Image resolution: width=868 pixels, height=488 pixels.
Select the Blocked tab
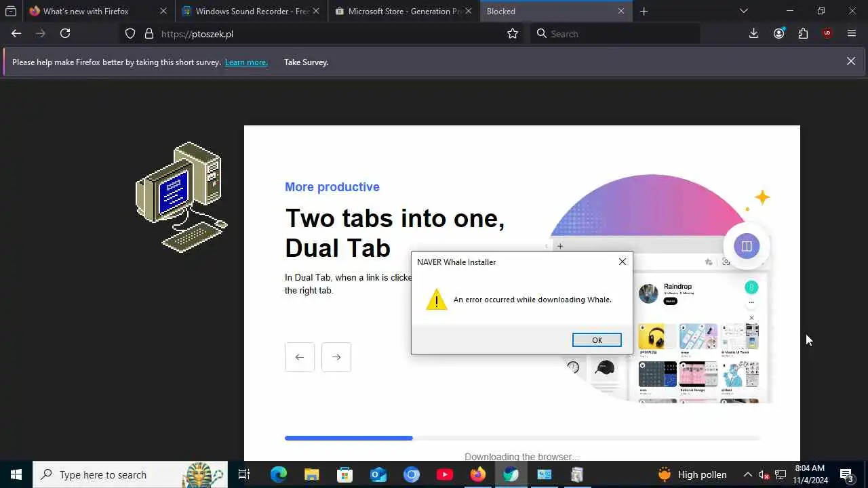[x=556, y=11]
